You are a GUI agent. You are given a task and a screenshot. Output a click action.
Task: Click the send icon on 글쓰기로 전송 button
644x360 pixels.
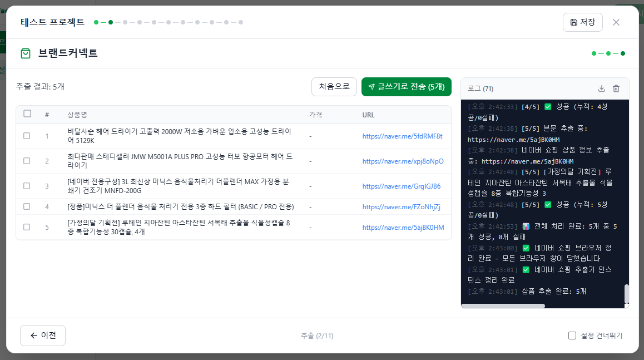coord(370,87)
